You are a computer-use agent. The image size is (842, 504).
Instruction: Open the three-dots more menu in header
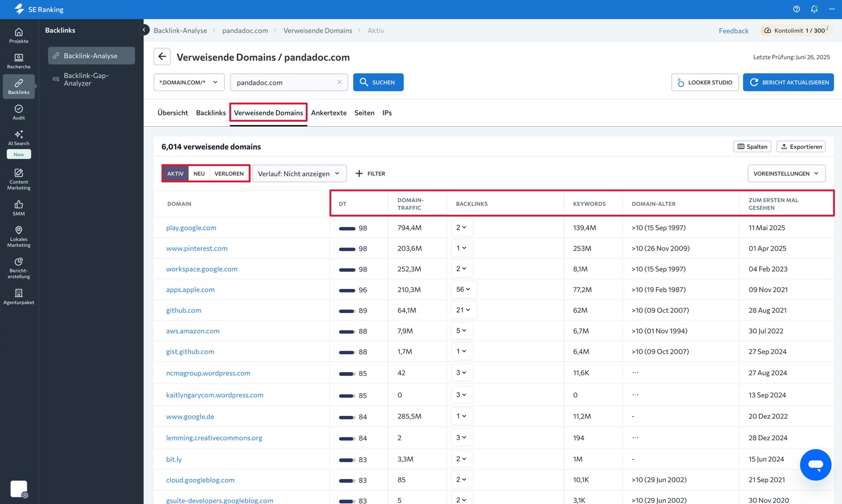pos(832,9)
